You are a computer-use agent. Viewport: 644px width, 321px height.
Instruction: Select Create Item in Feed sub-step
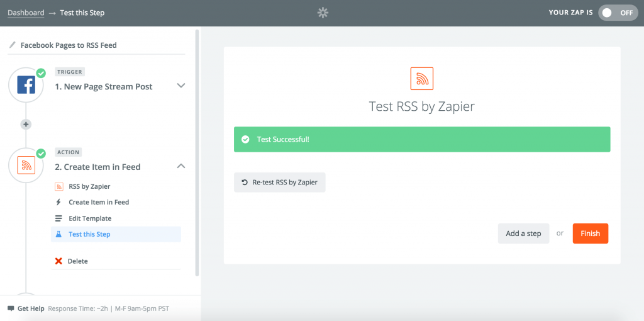pyautogui.click(x=99, y=202)
